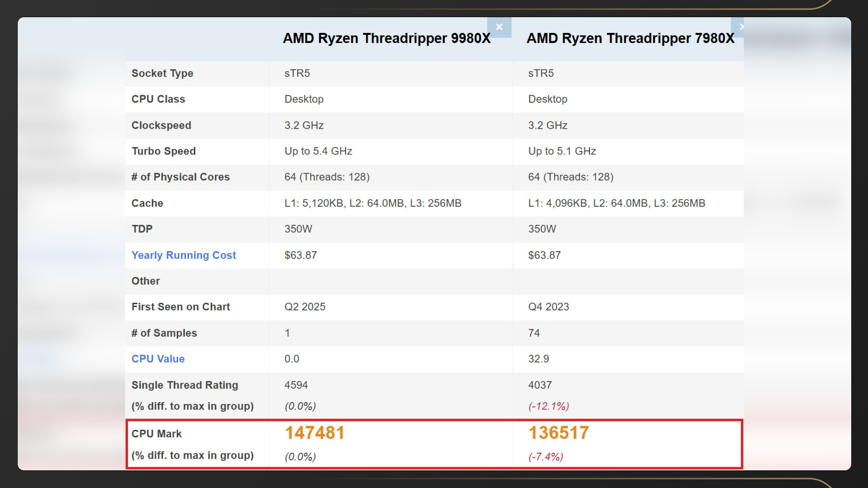This screenshot has width=868, height=488.
Task: Click the red -12.1% difference value
Action: click(x=548, y=406)
